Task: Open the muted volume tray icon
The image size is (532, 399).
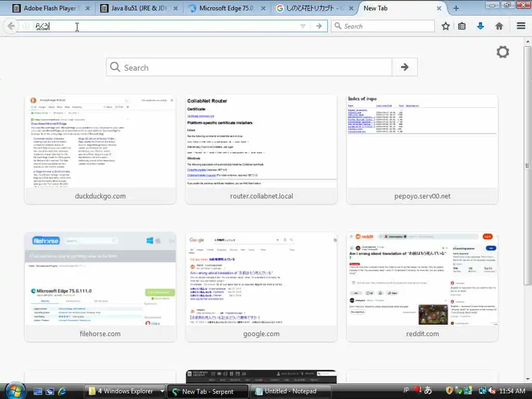Action: coord(492,391)
